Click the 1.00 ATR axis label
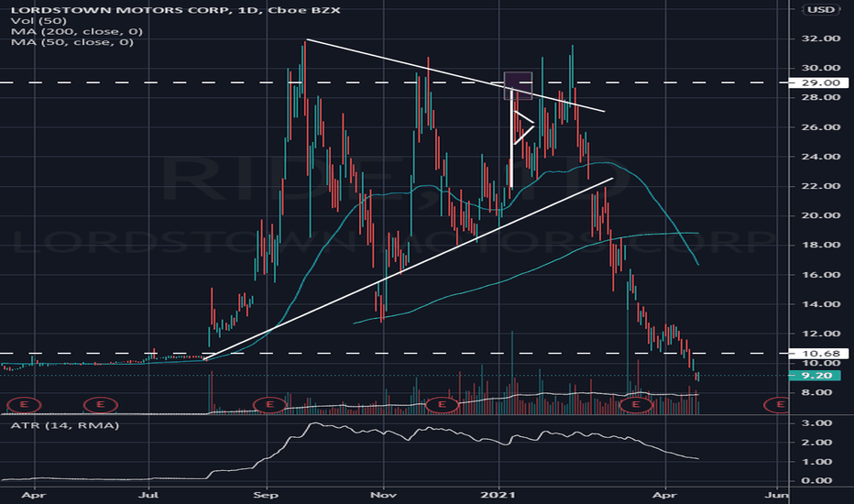The image size is (854, 504). 817,462
